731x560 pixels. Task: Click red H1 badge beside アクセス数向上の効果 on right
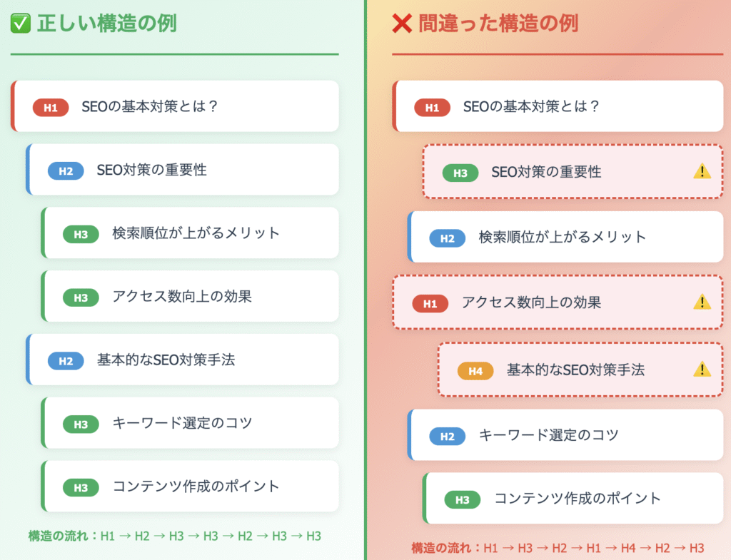430,304
